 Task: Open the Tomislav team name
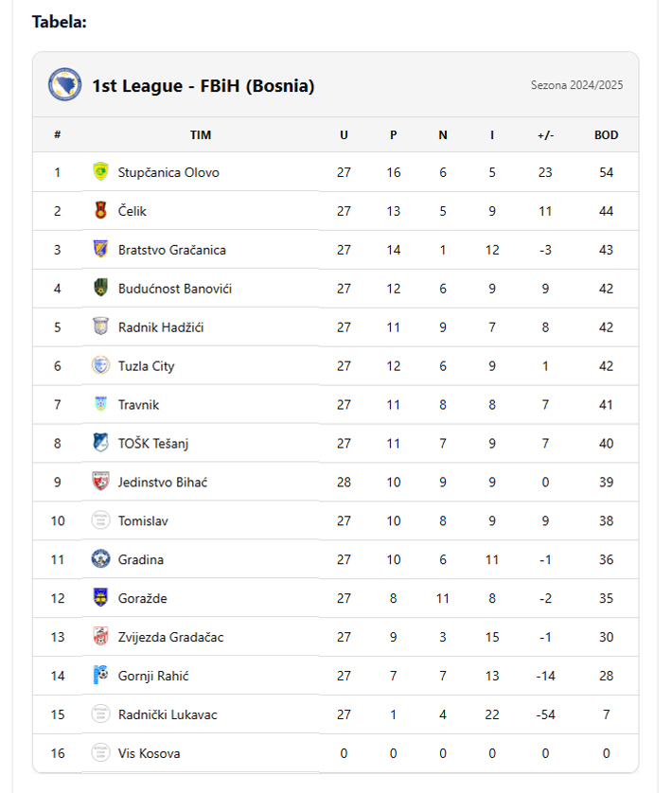pyautogui.click(x=143, y=520)
